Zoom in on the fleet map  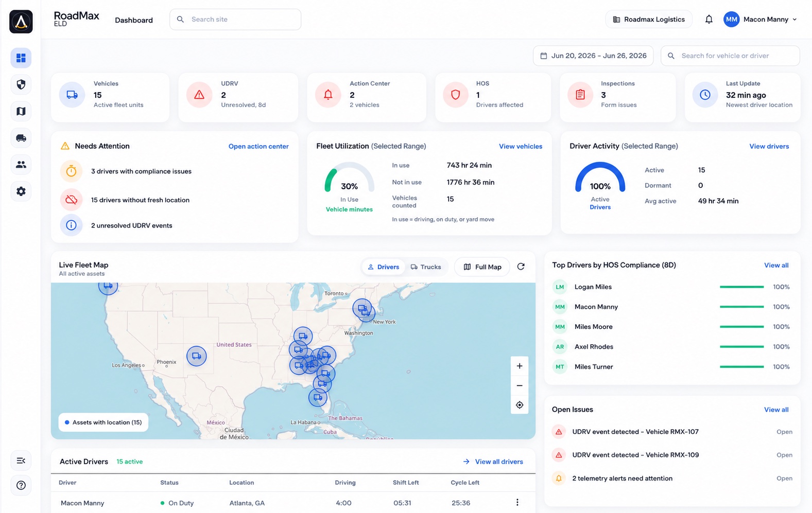pyautogui.click(x=520, y=366)
